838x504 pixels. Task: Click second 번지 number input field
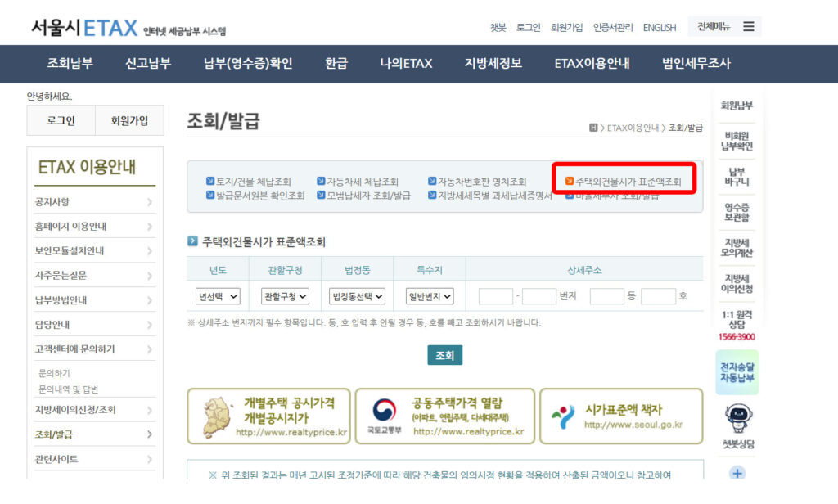[x=538, y=296]
